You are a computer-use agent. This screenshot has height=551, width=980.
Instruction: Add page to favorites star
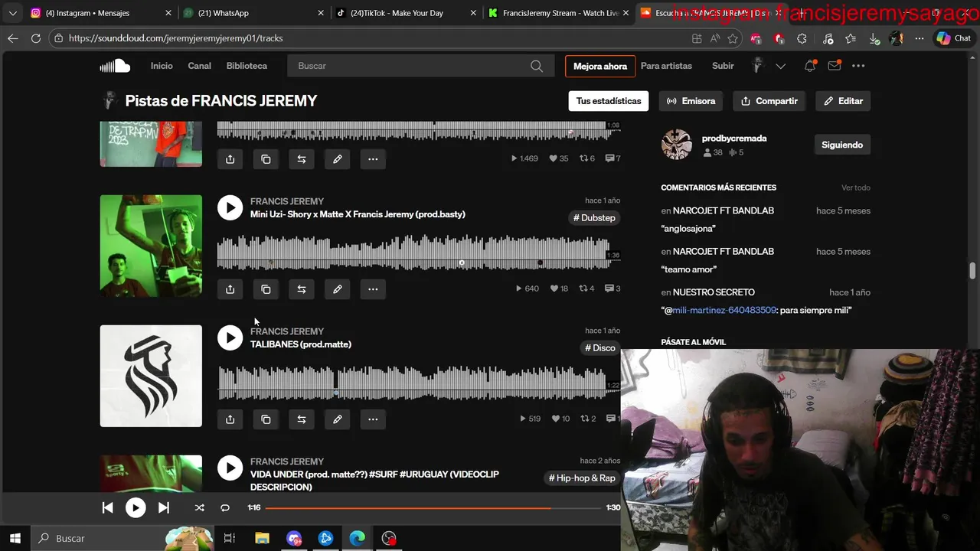733,38
